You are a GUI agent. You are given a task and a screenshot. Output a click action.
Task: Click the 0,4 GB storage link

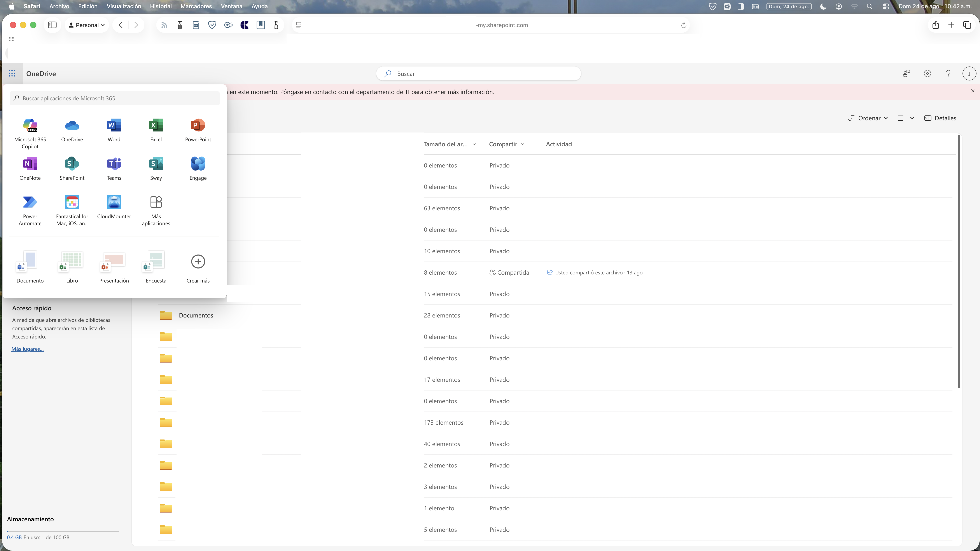pos(14,537)
